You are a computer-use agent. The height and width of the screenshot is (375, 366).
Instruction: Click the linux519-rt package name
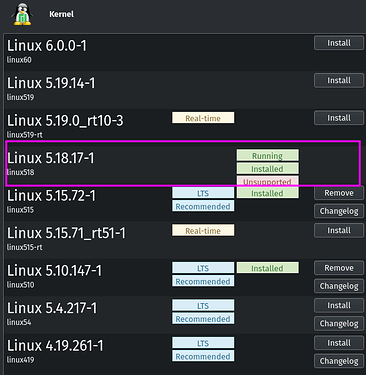pyautogui.click(x=25, y=135)
